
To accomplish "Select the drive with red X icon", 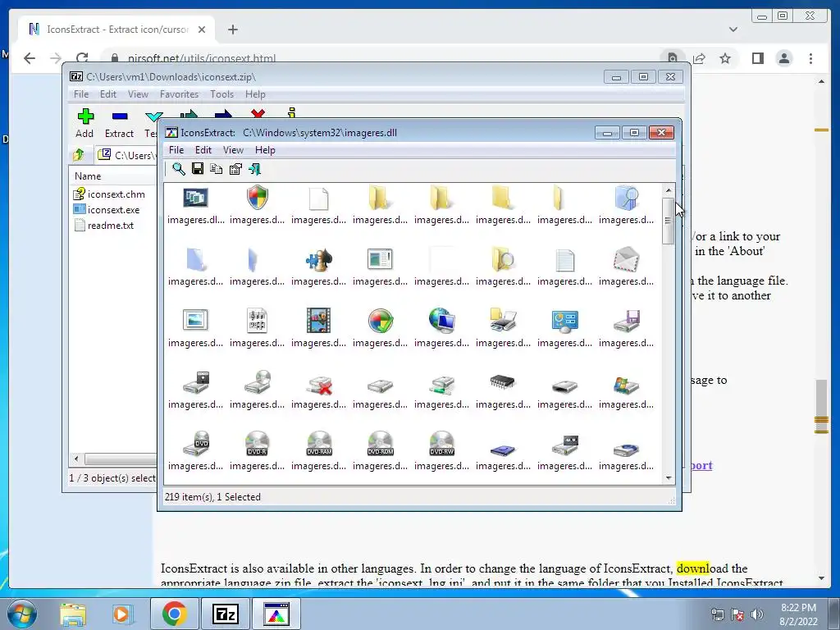I will point(319,385).
